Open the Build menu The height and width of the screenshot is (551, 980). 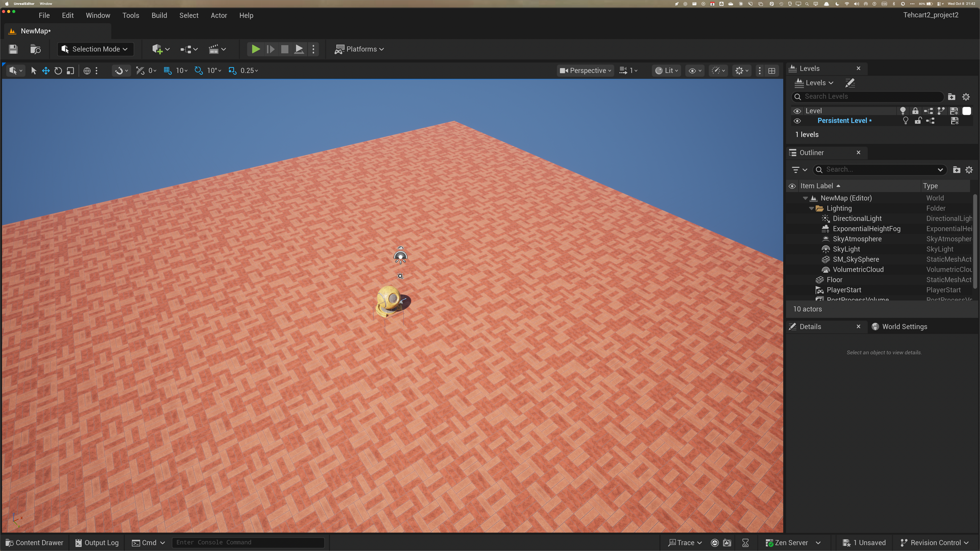point(159,16)
